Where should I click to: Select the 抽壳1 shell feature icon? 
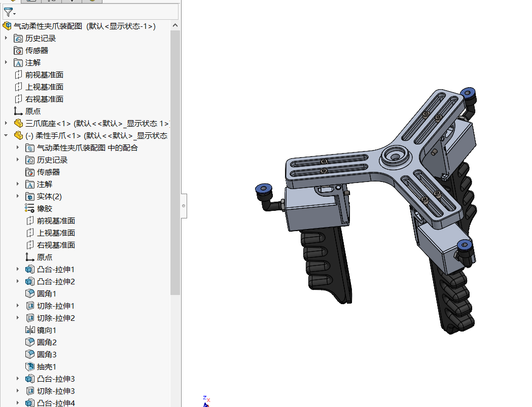(30, 366)
